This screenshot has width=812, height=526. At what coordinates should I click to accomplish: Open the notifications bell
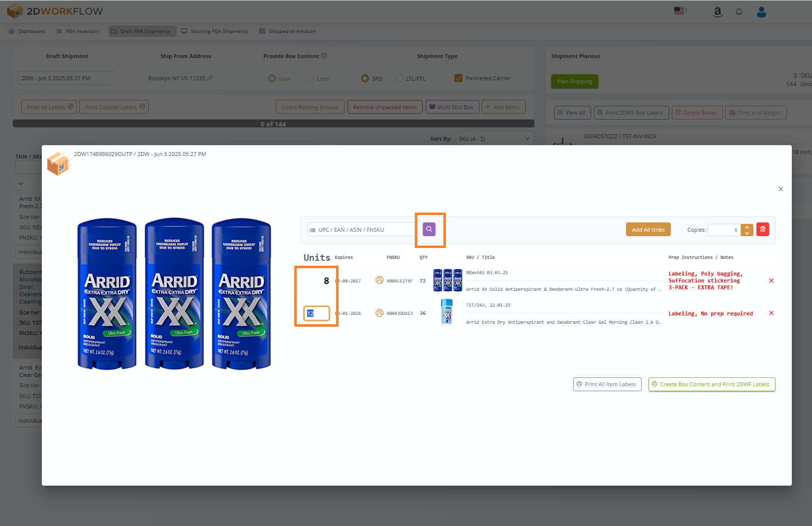(x=739, y=11)
